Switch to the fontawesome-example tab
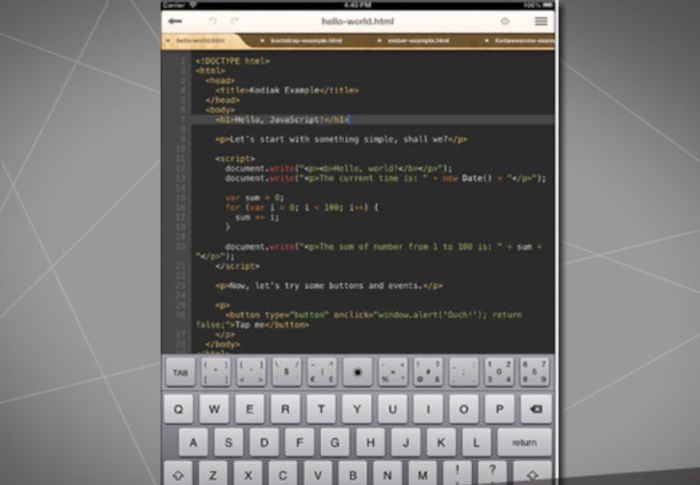Image resolution: width=700 pixels, height=485 pixels. point(525,41)
